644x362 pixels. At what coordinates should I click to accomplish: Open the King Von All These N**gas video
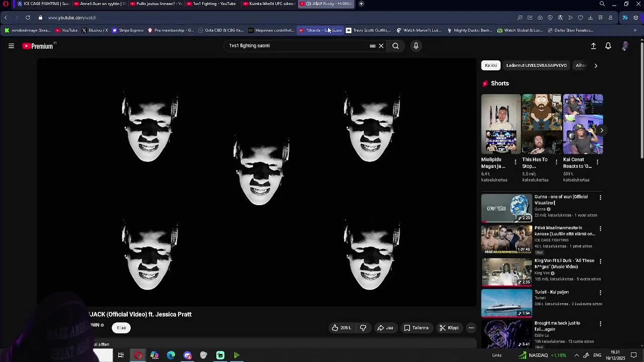pos(507,271)
